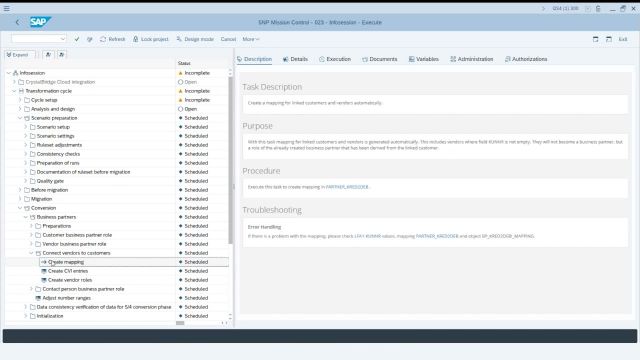Screen dimensions: 640x360
Task: Click the Adjust number ranges task icon
Action: point(38,298)
